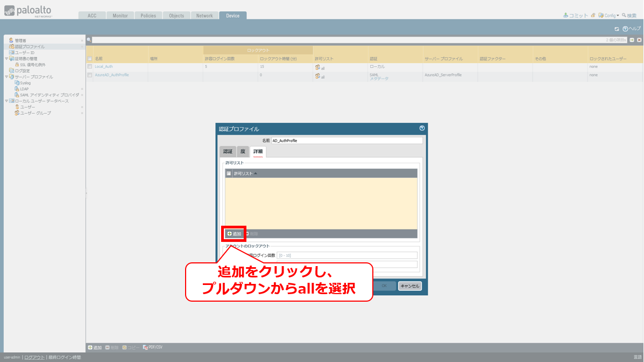Click the green arrow apply-filter icon
The height and width of the screenshot is (362, 644).
click(632, 40)
